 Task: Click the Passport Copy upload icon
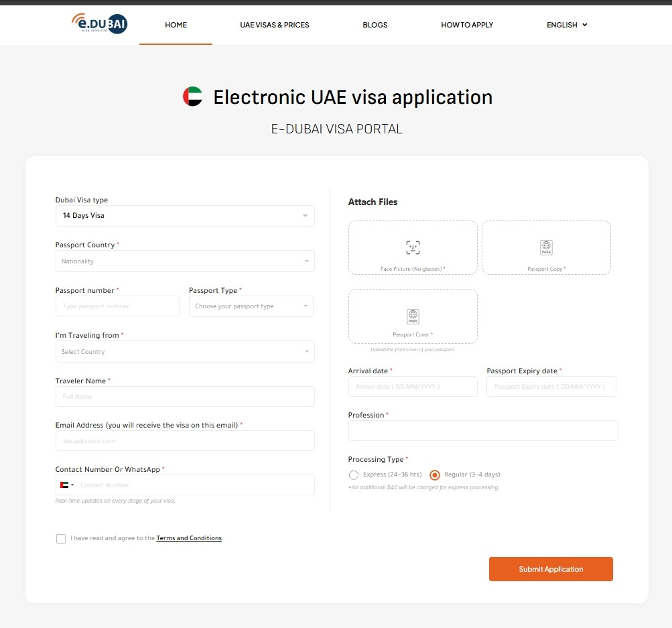546,247
